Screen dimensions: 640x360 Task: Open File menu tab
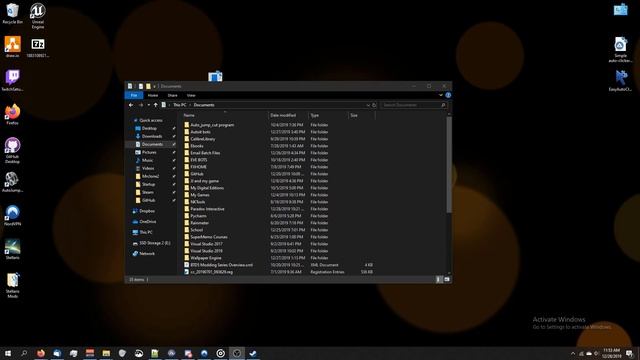(x=134, y=95)
